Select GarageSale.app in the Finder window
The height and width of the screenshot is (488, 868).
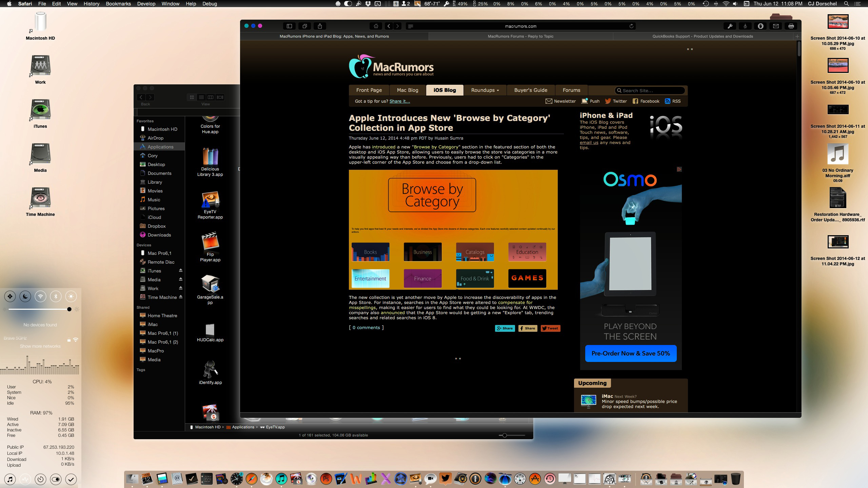click(x=210, y=284)
